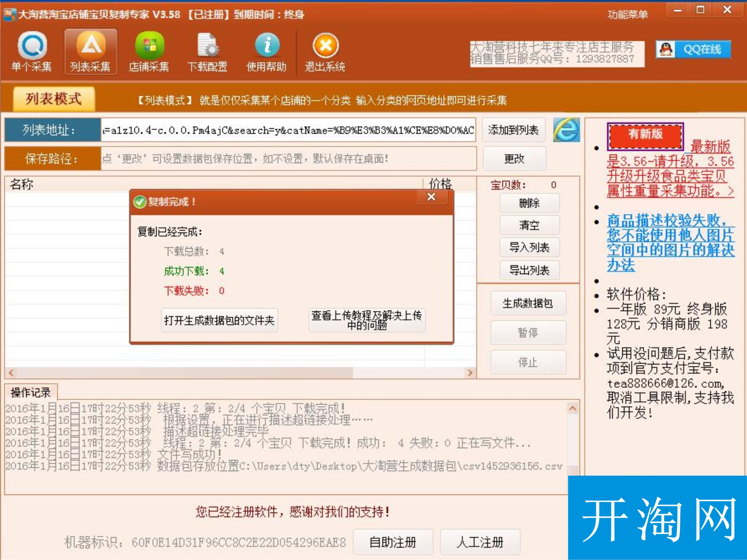747x560 pixels.
Task: Click 打开生成数据包的文件夹 button
Action: tap(219, 320)
